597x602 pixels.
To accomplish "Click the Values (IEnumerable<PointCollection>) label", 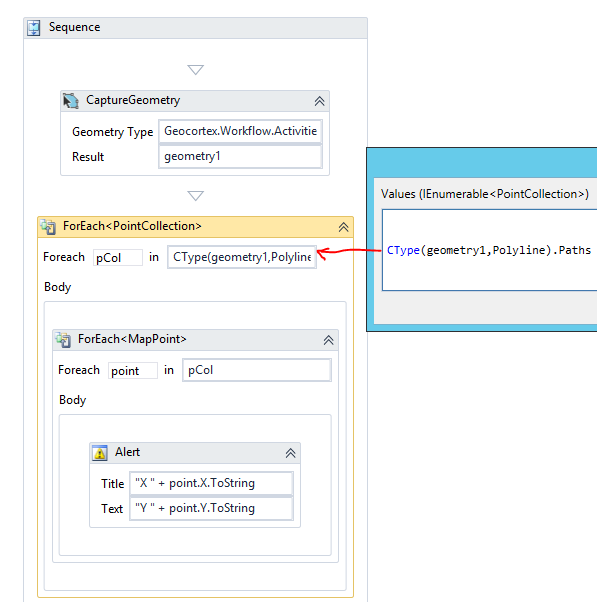I will 485,194.
